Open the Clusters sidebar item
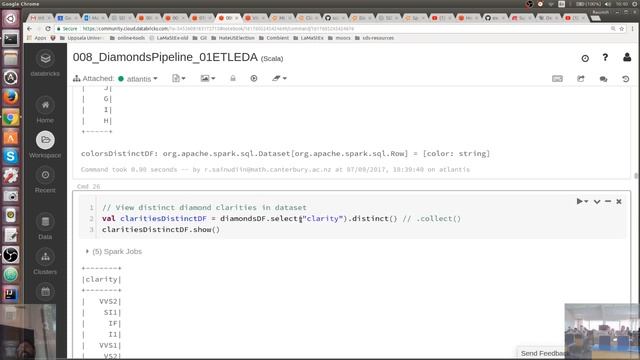The width and height of the screenshot is (640, 360). click(x=45, y=262)
